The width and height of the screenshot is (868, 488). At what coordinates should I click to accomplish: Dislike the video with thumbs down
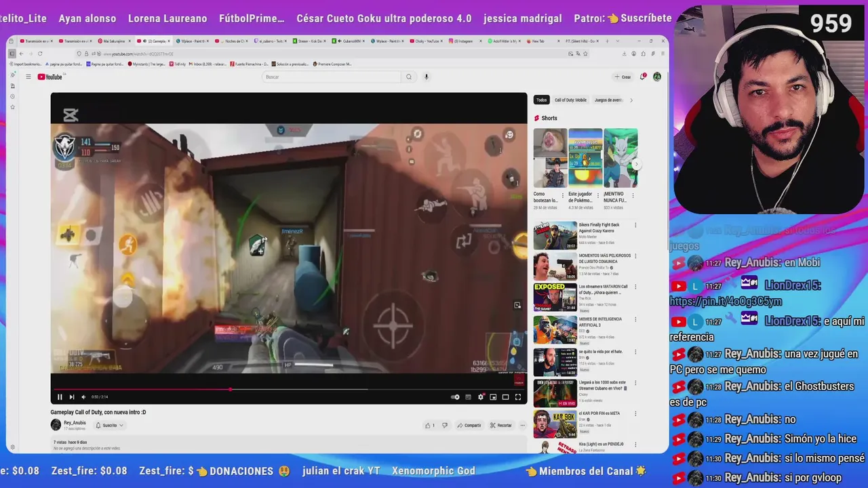point(445,426)
